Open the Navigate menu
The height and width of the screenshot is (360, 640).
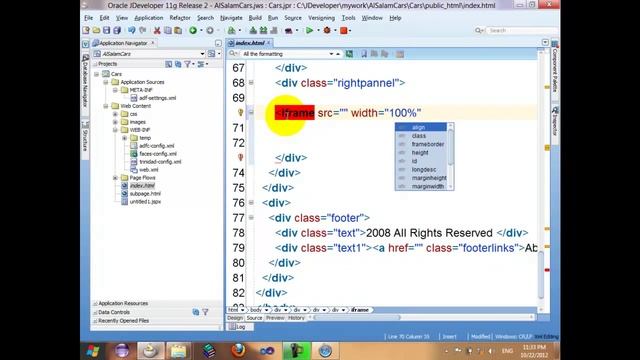[231, 18]
